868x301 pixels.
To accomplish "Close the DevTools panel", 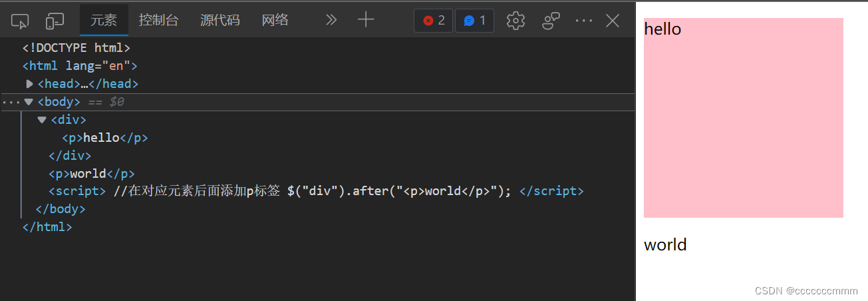I will pos(613,21).
